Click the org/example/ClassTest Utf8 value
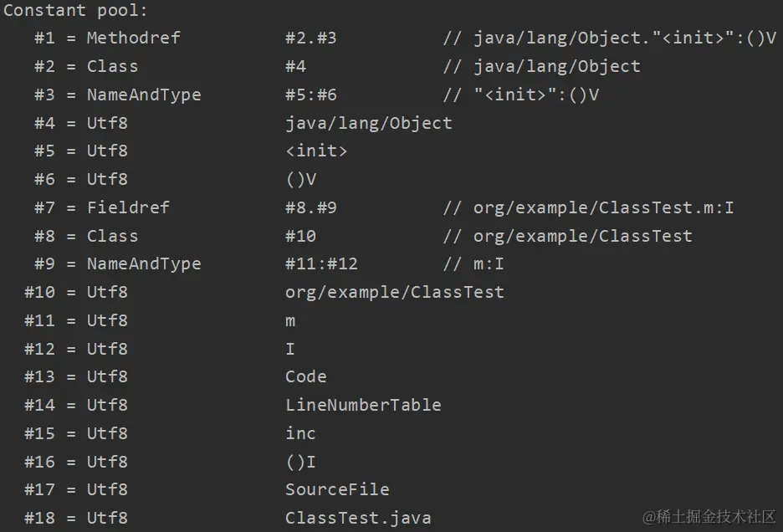 (395, 292)
